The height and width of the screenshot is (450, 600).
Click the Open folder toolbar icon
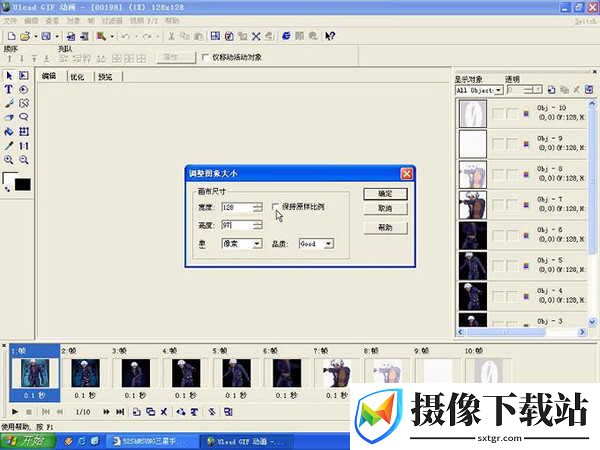point(25,36)
